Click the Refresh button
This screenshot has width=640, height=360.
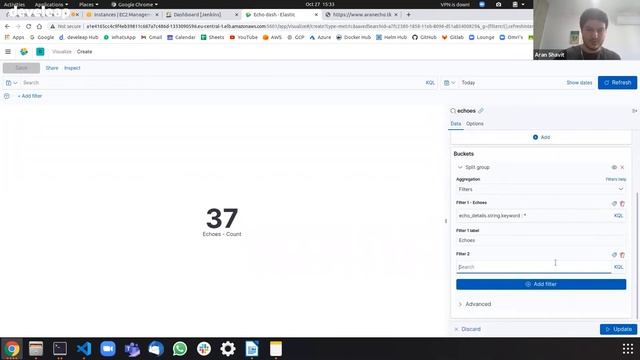[x=617, y=83]
